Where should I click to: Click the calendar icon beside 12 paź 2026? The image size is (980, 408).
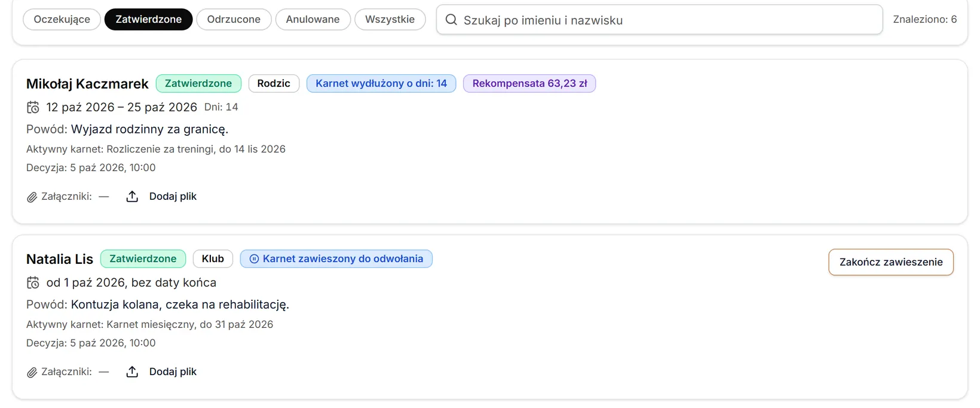[x=33, y=107]
